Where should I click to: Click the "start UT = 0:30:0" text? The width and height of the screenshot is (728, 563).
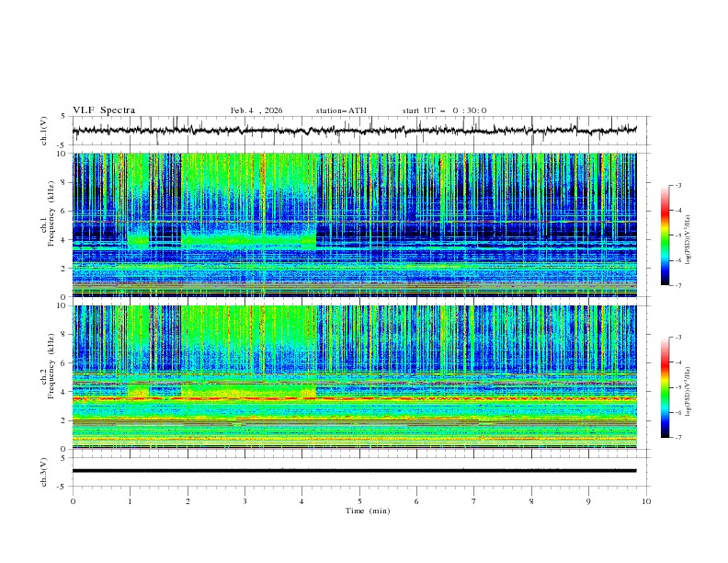pos(444,110)
